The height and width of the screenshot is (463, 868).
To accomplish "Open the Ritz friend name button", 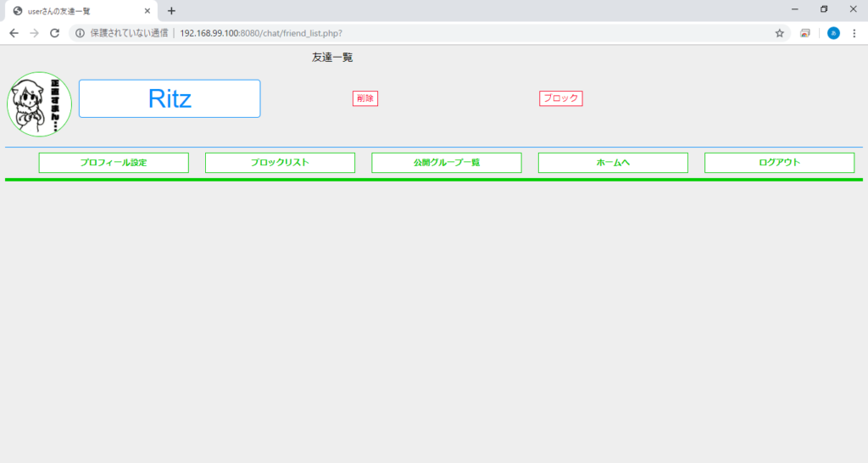I will 170,98.
